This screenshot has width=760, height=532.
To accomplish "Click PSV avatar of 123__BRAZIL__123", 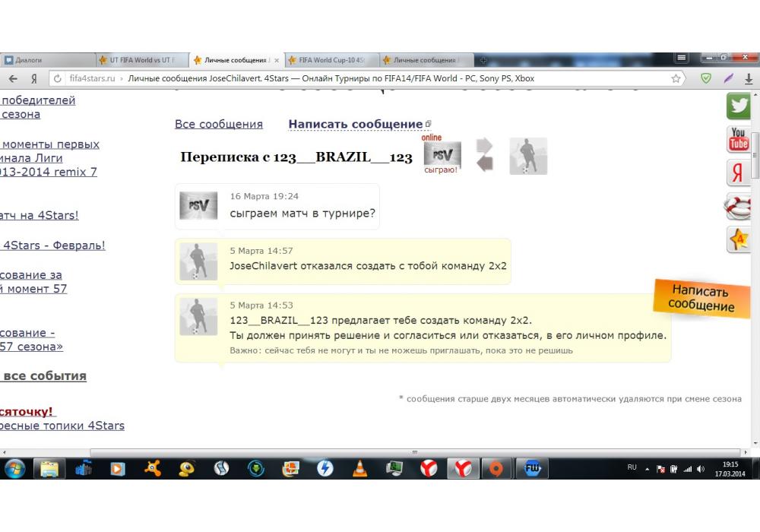I will [x=442, y=155].
